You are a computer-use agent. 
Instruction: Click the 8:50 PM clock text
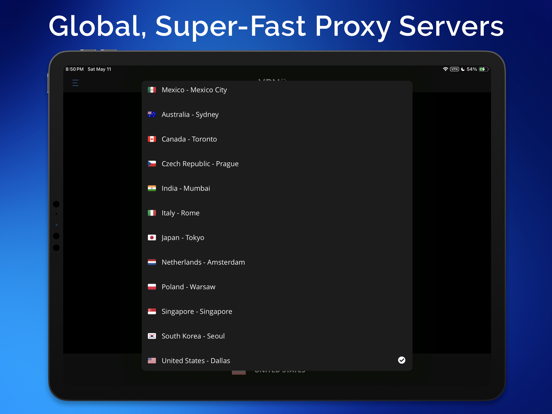coord(75,69)
